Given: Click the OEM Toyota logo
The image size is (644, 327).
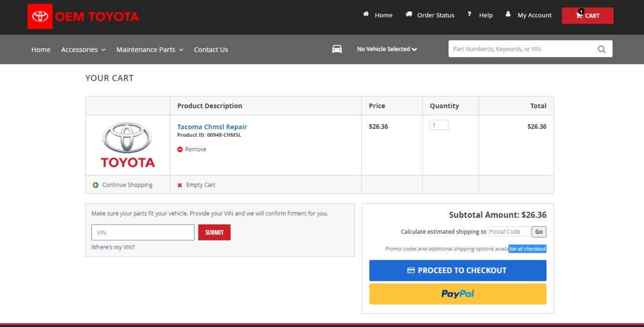Looking at the screenshot, I should pyautogui.click(x=84, y=17).
